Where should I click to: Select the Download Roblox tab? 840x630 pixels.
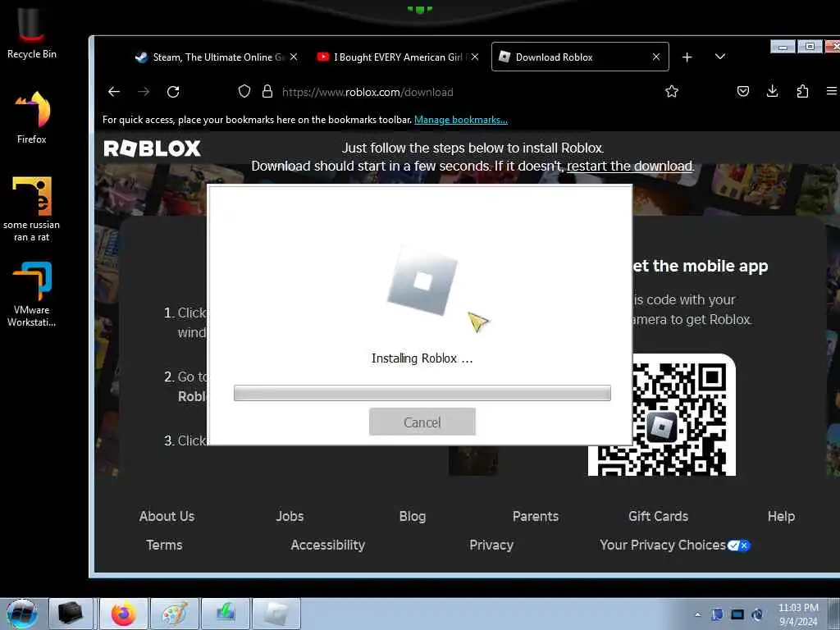point(580,57)
